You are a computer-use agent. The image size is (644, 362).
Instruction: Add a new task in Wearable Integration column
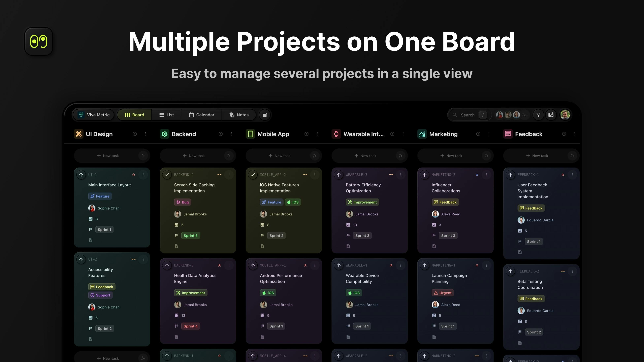(x=365, y=156)
